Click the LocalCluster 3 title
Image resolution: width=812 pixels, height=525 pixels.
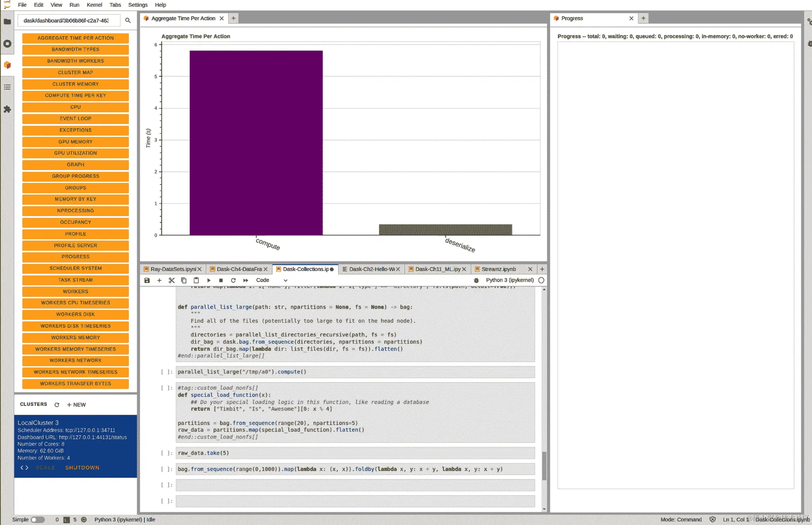pos(38,423)
